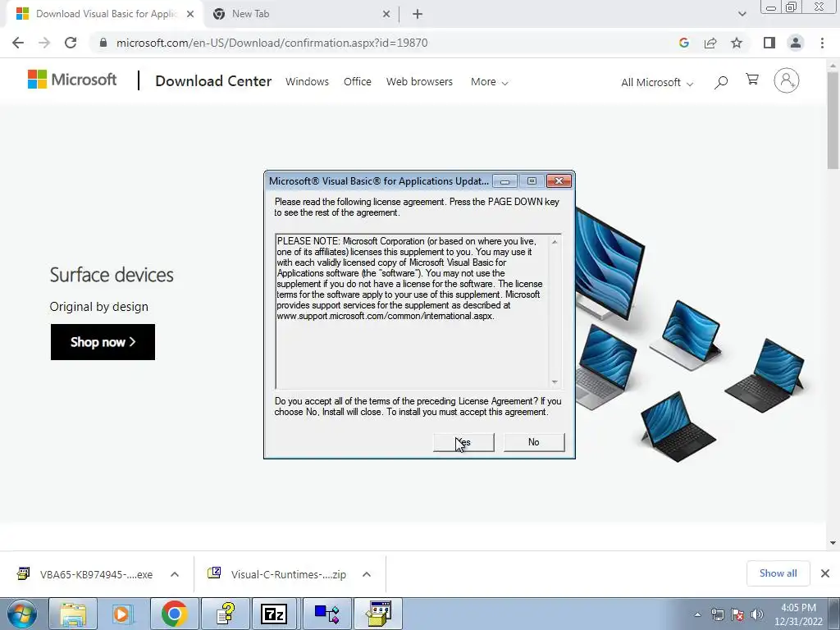Open the clock showing 4:05 PM
840x630 pixels.
tap(798, 614)
